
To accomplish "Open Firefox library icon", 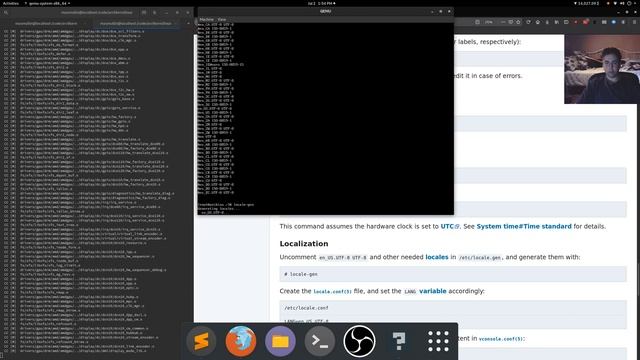I will pos(556,22).
